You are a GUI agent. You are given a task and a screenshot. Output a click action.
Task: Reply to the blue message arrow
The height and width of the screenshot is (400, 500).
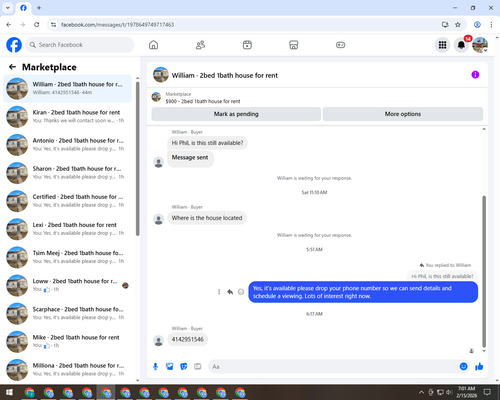230,292
